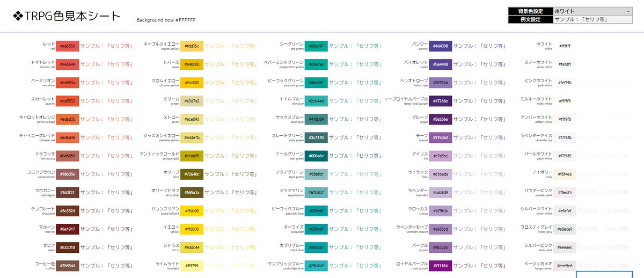The image size is (644, 278).
Task: Pick the オリーブ #72640c swatch
Action: click(192, 174)
